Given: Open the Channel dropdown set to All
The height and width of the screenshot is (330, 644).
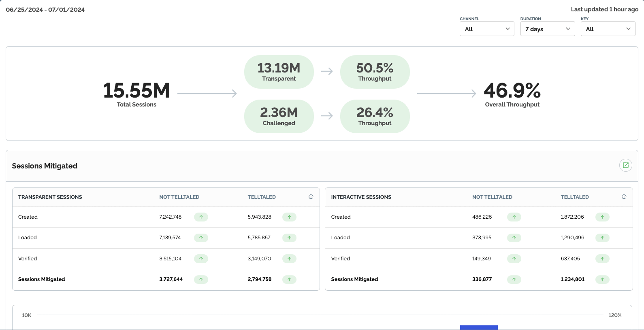Looking at the screenshot, I should tap(487, 29).
